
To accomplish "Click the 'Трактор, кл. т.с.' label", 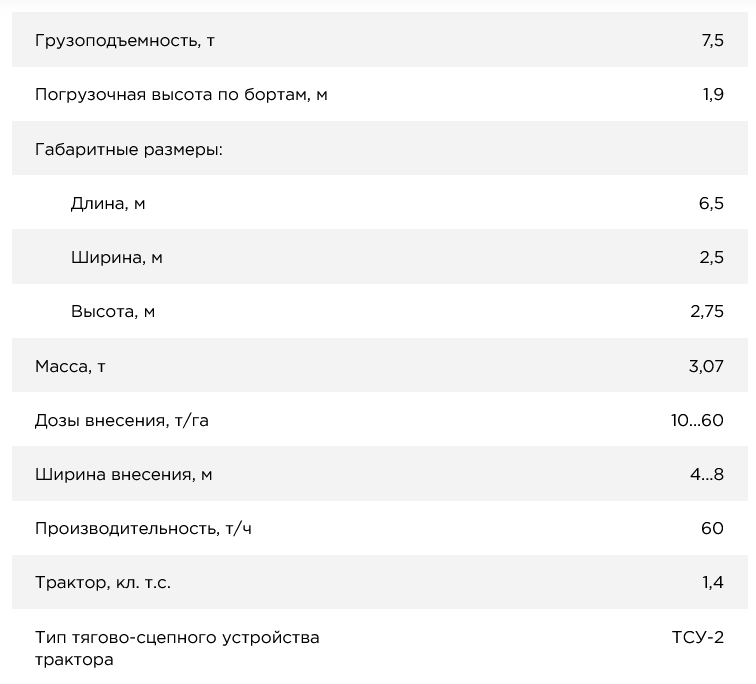I will pyautogui.click(x=103, y=583).
